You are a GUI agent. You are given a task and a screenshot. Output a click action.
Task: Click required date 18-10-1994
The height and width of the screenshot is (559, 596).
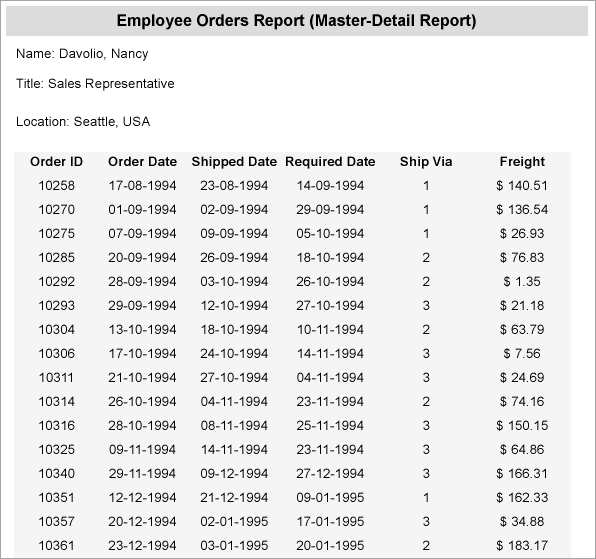(x=330, y=258)
